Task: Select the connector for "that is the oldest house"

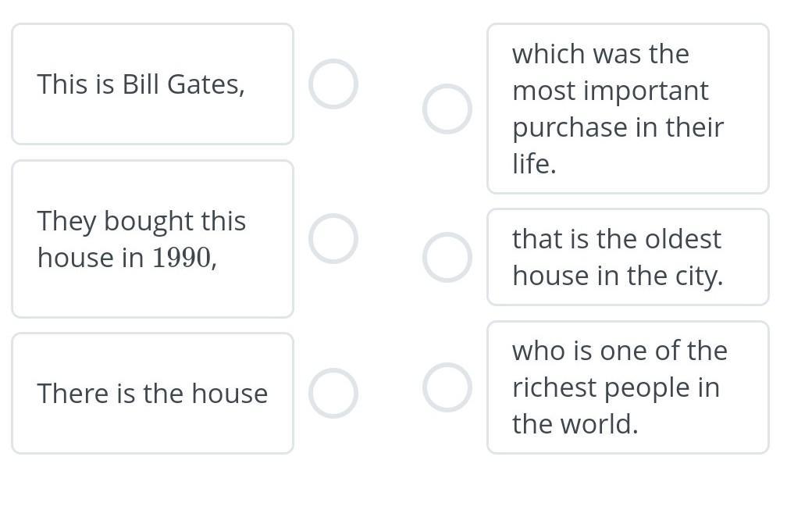Action: pos(447,257)
